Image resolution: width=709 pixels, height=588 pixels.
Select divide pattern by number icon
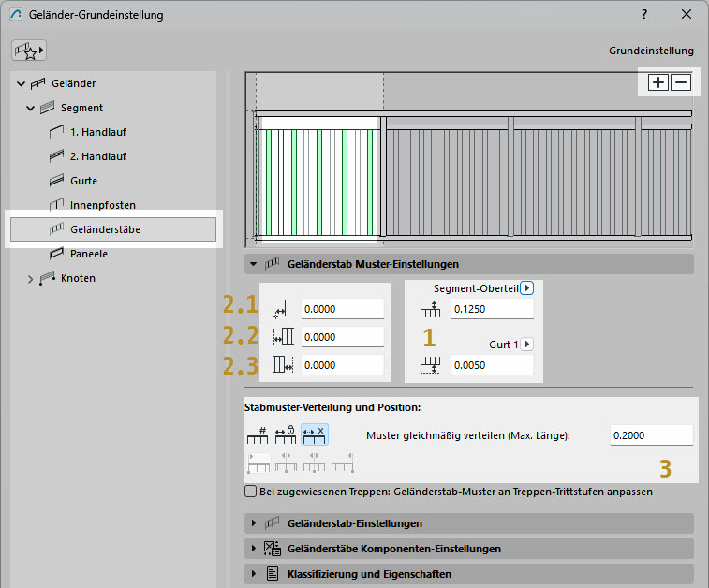click(257, 435)
